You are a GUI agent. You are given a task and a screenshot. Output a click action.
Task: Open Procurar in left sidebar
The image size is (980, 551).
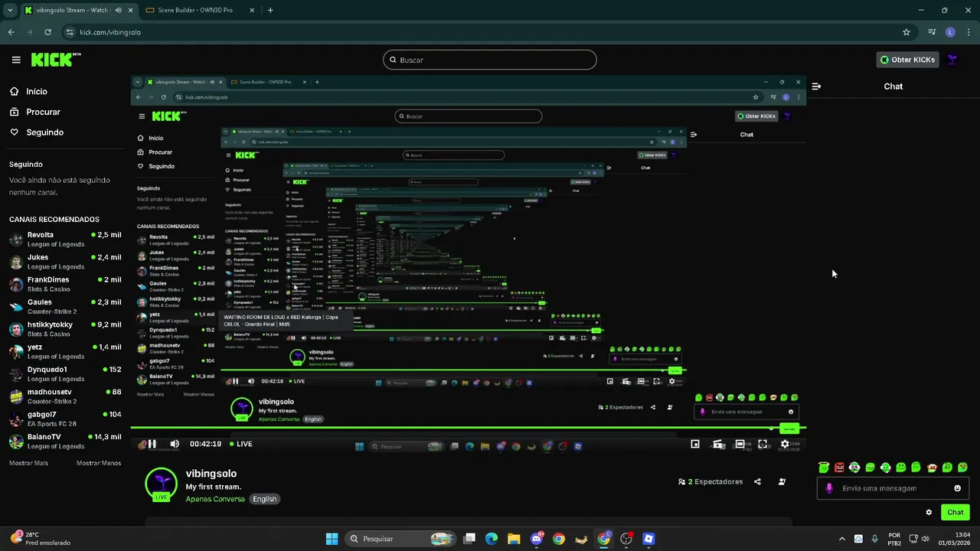click(x=34, y=112)
